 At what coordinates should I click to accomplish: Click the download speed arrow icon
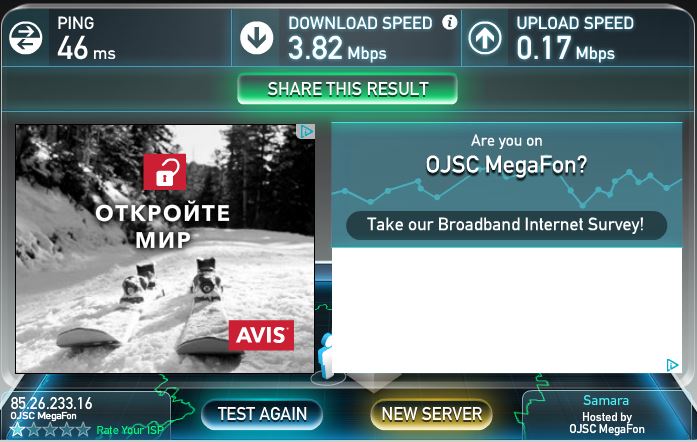point(256,38)
